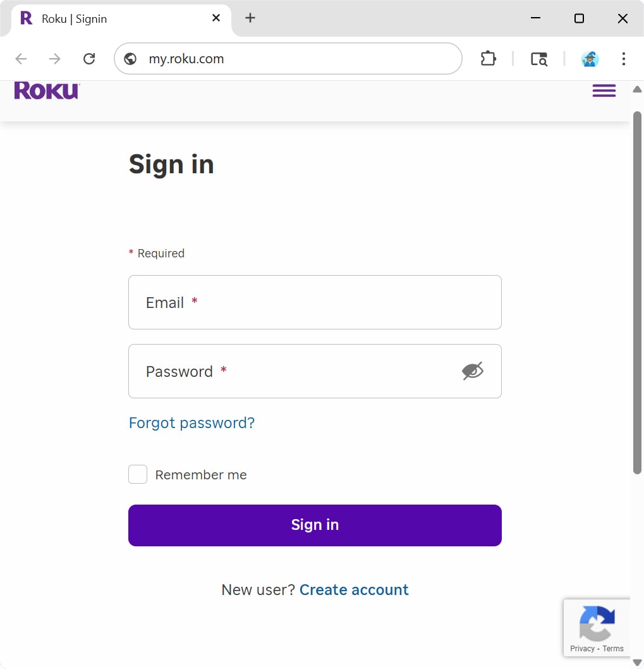This screenshot has width=644, height=669.
Task: Follow the Forgot password? link
Action: 191,422
